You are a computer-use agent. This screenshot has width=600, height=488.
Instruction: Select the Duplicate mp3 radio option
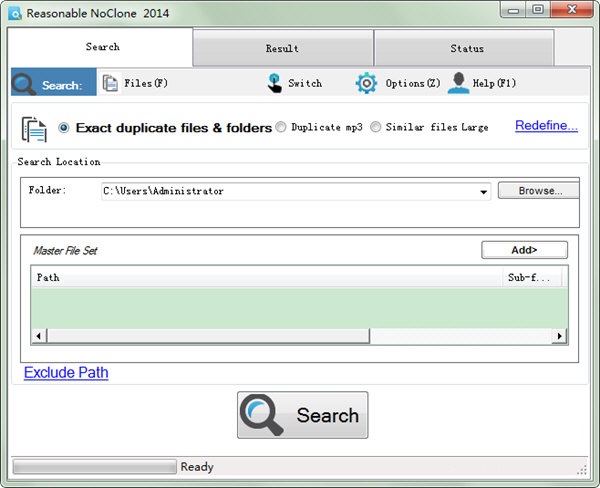[x=281, y=127]
